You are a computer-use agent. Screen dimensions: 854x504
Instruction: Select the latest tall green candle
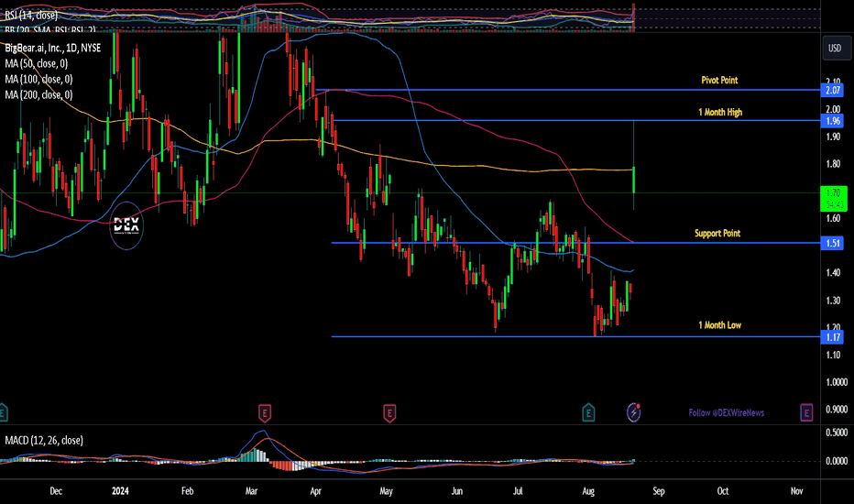[633, 180]
